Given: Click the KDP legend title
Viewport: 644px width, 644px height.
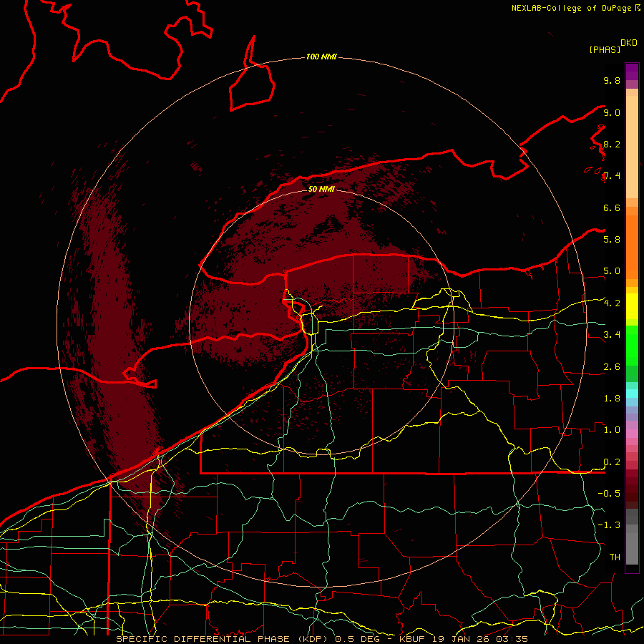Looking at the screenshot, I should click(x=629, y=43).
